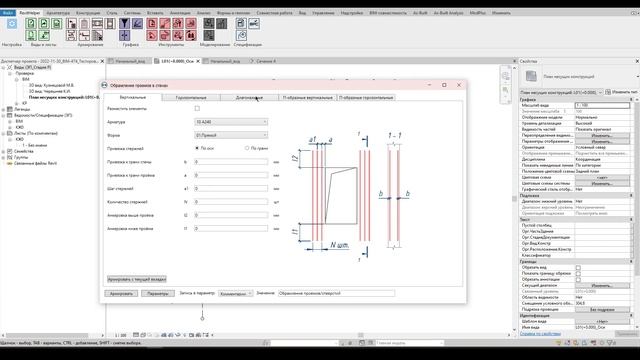Switch to the П-образные горизонтальные tab

366,98
